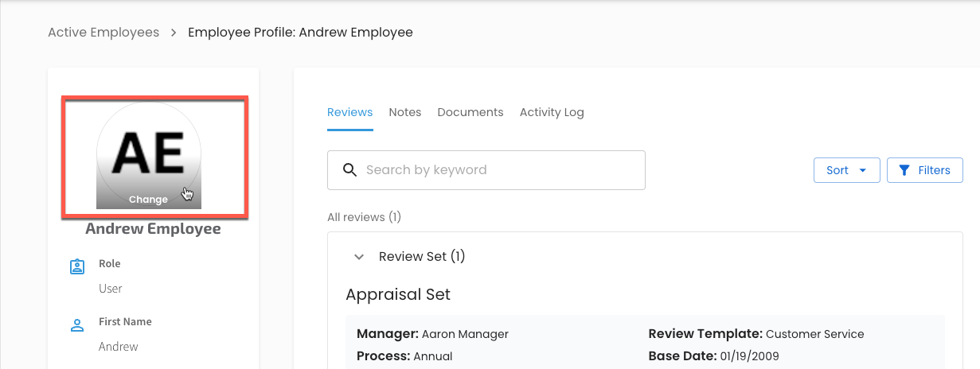
Task: Focus the Search by keyword field
Action: click(486, 170)
